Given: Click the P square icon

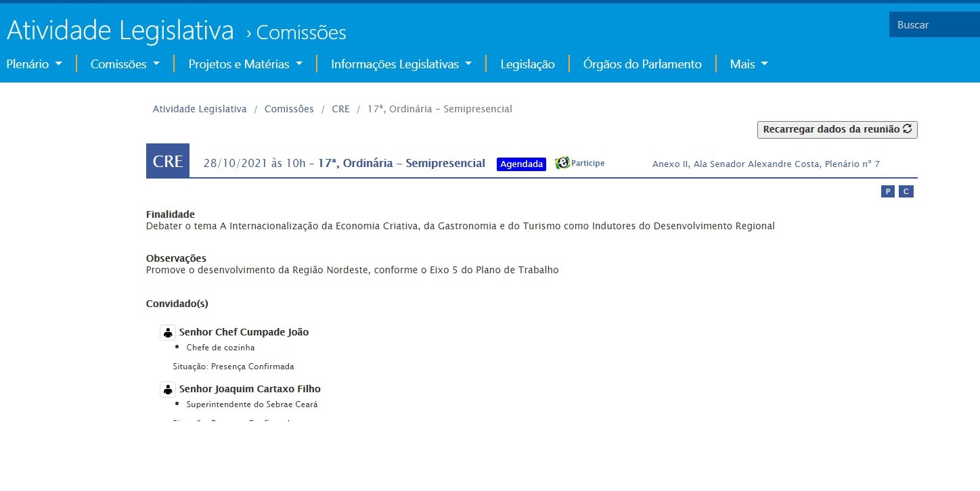Looking at the screenshot, I should [887, 191].
